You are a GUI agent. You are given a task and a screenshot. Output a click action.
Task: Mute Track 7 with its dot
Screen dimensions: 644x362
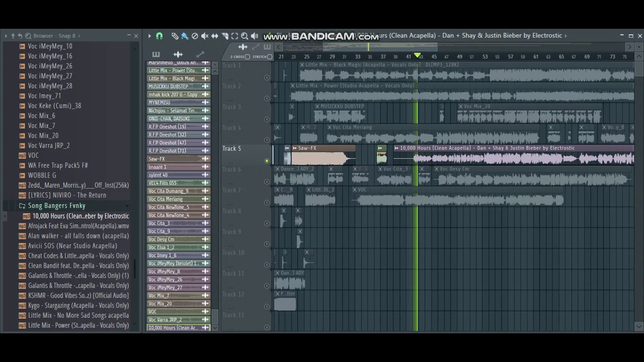[267, 202]
